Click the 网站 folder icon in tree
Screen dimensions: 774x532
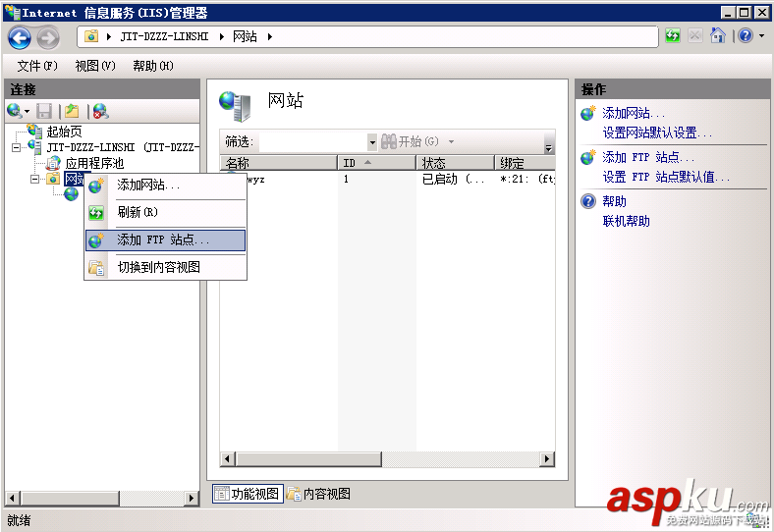53,179
